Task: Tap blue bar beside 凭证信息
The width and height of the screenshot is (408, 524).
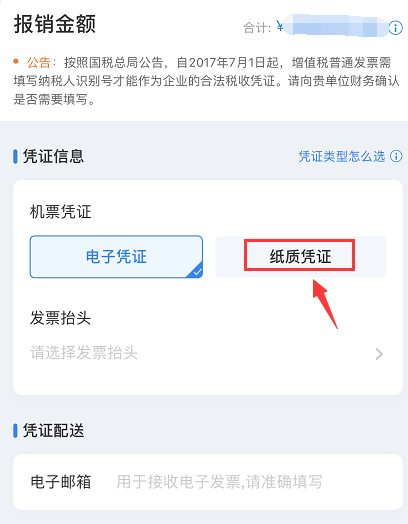Action: coord(15,156)
